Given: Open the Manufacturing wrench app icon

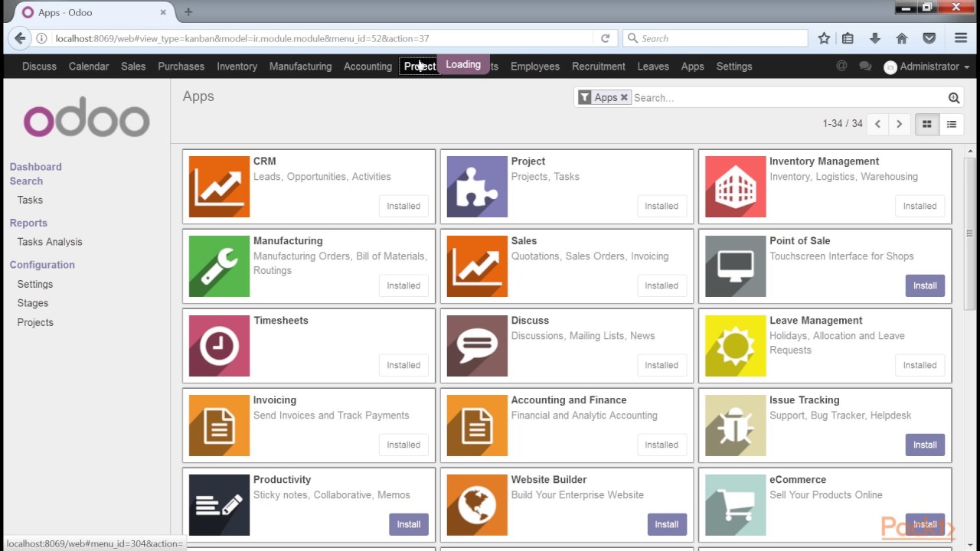Looking at the screenshot, I should pos(219,266).
